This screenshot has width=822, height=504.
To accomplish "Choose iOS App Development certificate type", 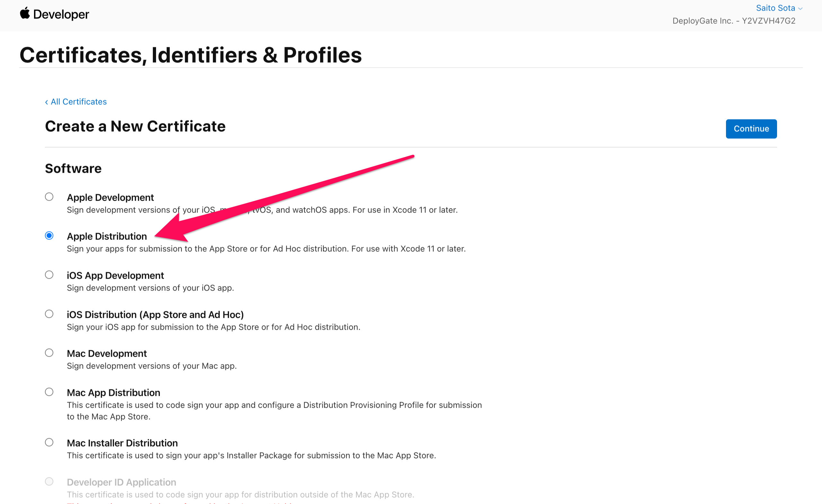I will pyautogui.click(x=49, y=274).
